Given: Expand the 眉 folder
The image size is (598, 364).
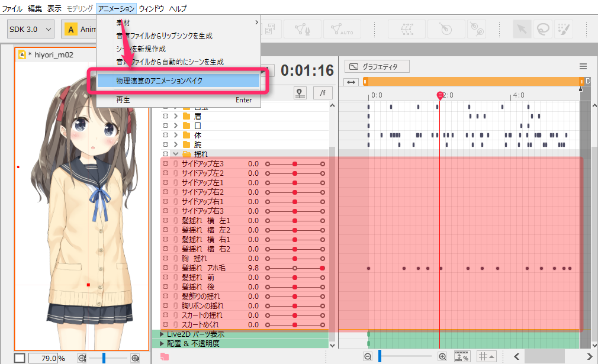Looking at the screenshot, I should click(175, 116).
